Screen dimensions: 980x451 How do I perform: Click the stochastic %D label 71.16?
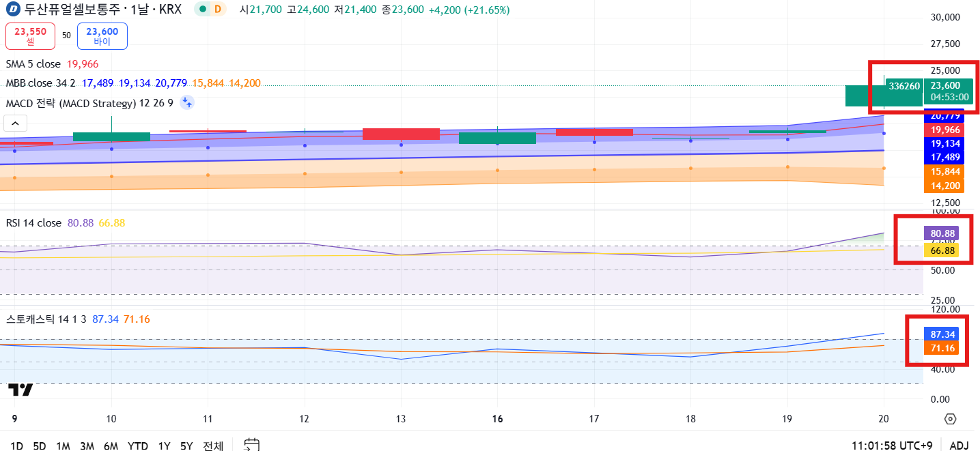(941, 348)
